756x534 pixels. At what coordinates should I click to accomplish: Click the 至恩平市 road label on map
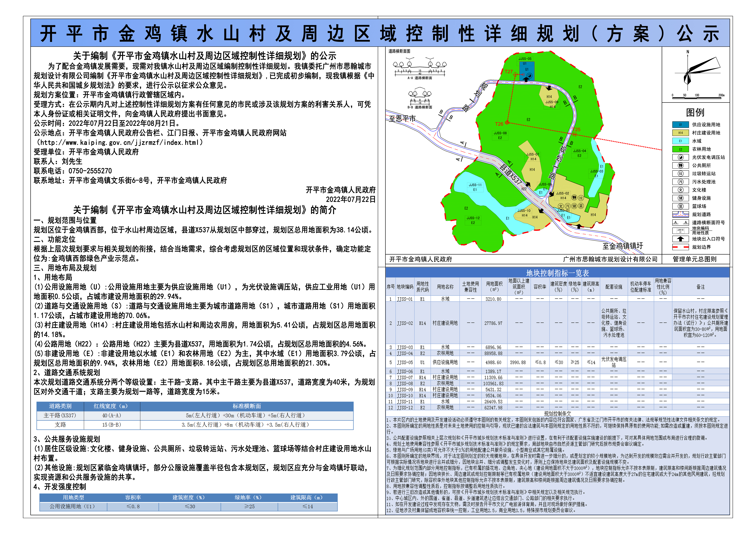pyautogui.click(x=402, y=118)
